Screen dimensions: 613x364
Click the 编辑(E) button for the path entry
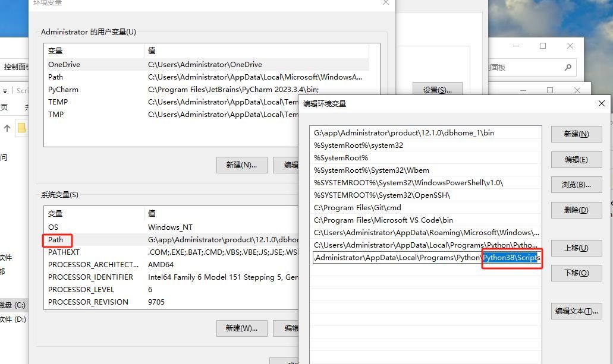[576, 160]
